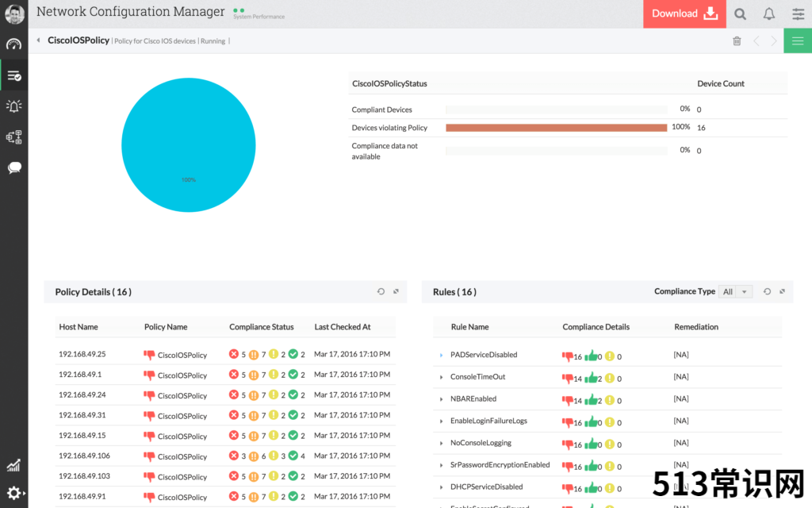This screenshot has height=508, width=812.
Task: Open the device inventory sidebar icon
Action: [x=14, y=137]
